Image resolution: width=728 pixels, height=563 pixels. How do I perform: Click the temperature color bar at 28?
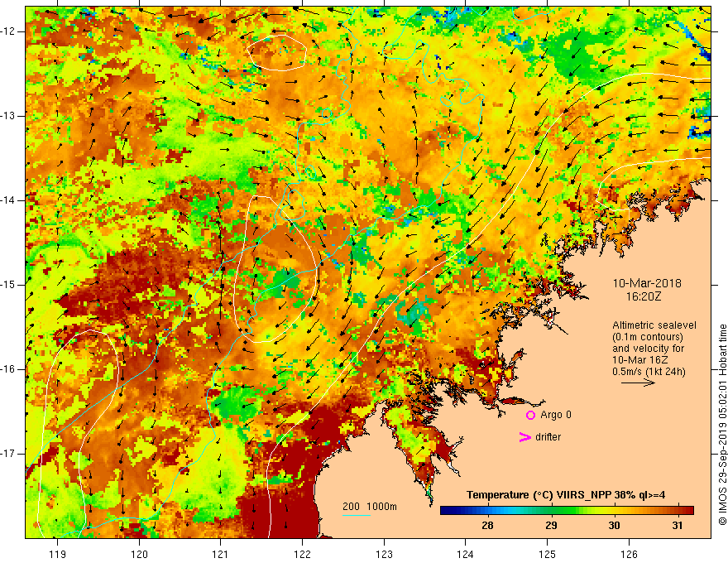pos(487,511)
